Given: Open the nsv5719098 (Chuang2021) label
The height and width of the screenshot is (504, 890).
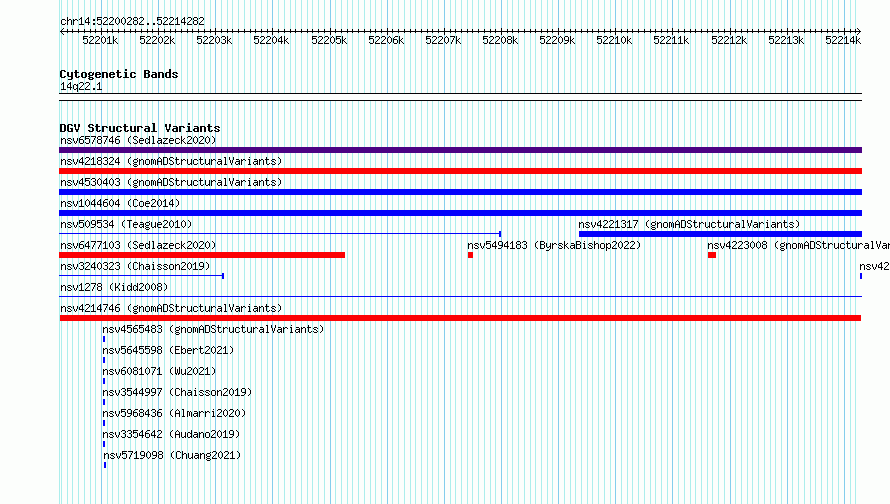Looking at the screenshot, I should coord(172,455).
